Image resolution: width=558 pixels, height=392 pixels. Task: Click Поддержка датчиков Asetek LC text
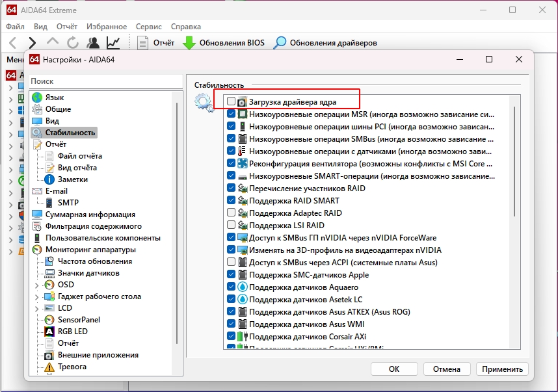click(306, 300)
